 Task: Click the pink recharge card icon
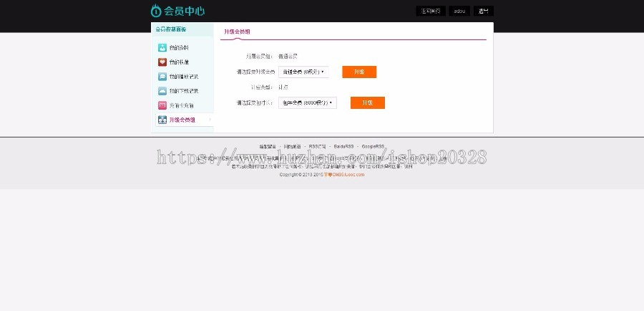coord(162,105)
